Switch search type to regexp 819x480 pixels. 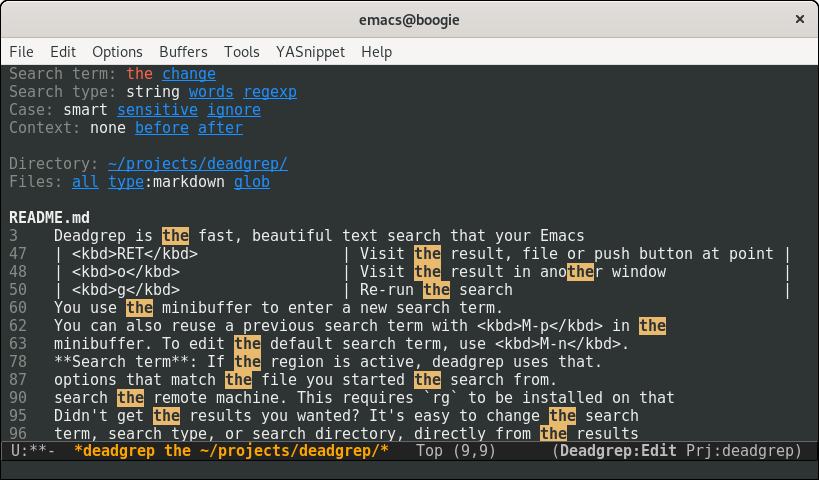tap(269, 92)
